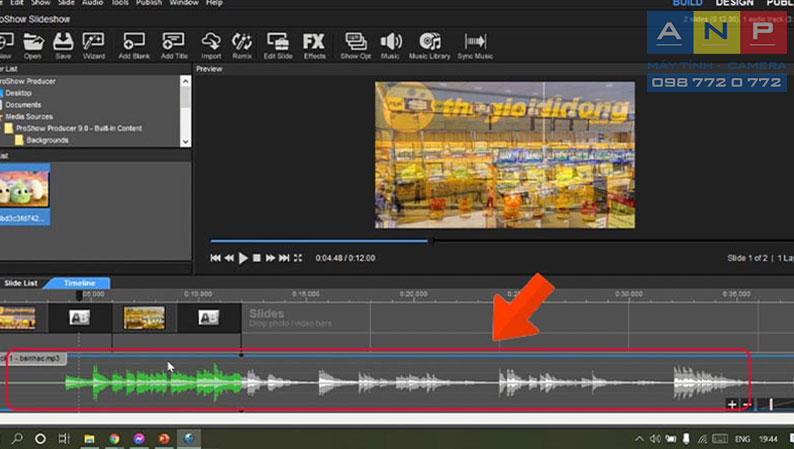
Task: Select the Timeline tab
Action: pos(79,283)
